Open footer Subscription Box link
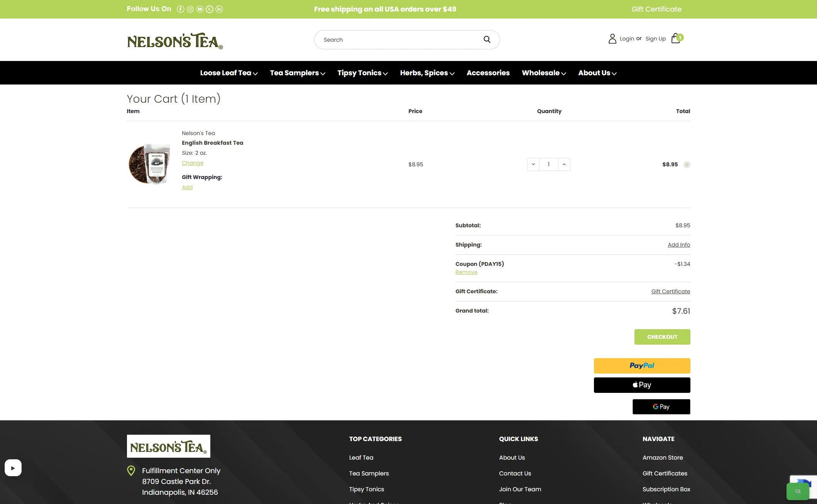The image size is (817, 504). 666,489
